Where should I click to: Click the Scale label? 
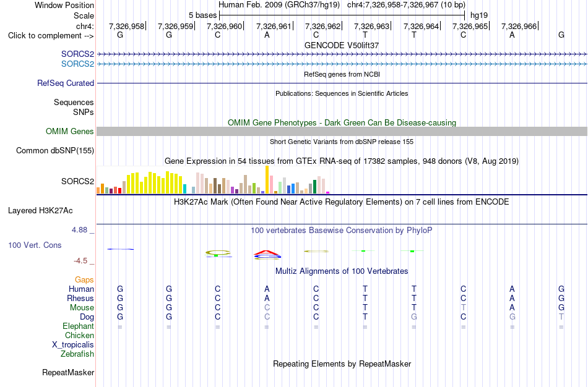[x=84, y=15]
